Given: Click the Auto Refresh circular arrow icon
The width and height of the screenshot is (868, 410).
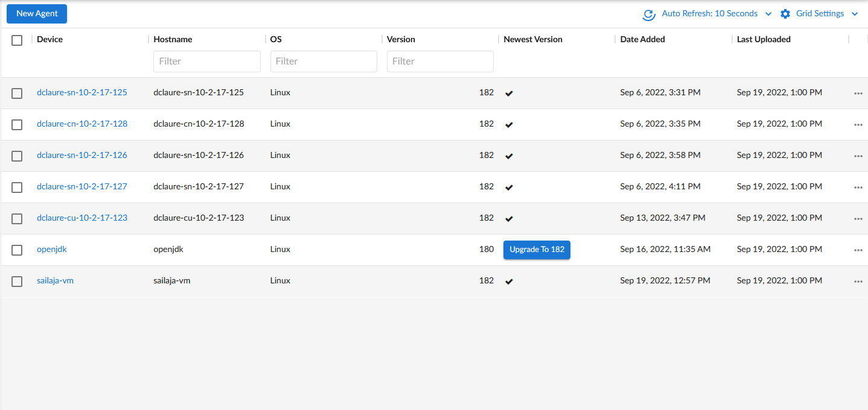Looking at the screenshot, I should coord(649,14).
